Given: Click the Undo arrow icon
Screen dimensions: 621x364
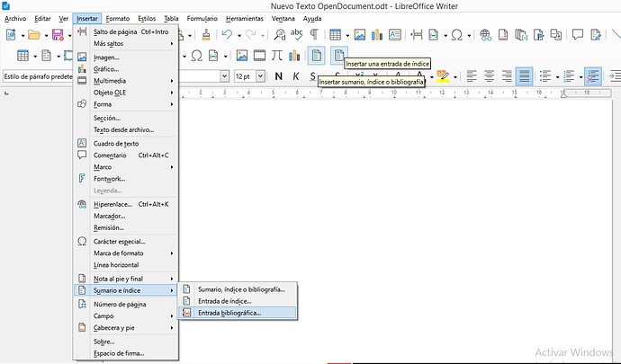Looking at the screenshot, I should point(227,35).
